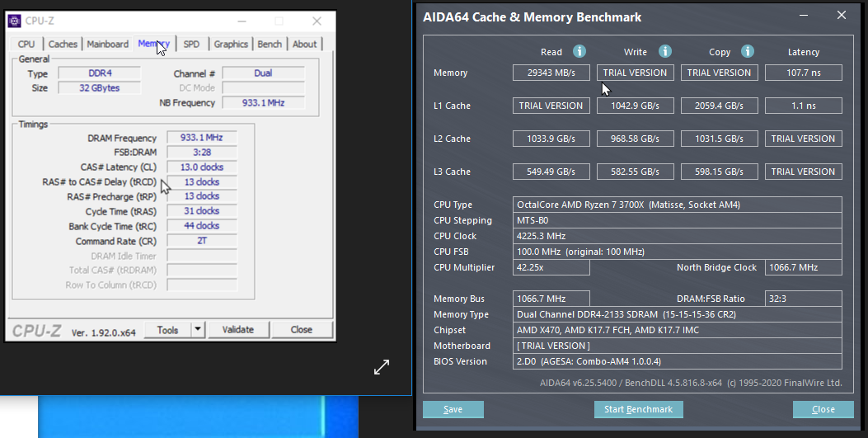Viewport: 868px width, 438px height.
Task: Click Command Rate value 2T
Action: click(x=201, y=241)
